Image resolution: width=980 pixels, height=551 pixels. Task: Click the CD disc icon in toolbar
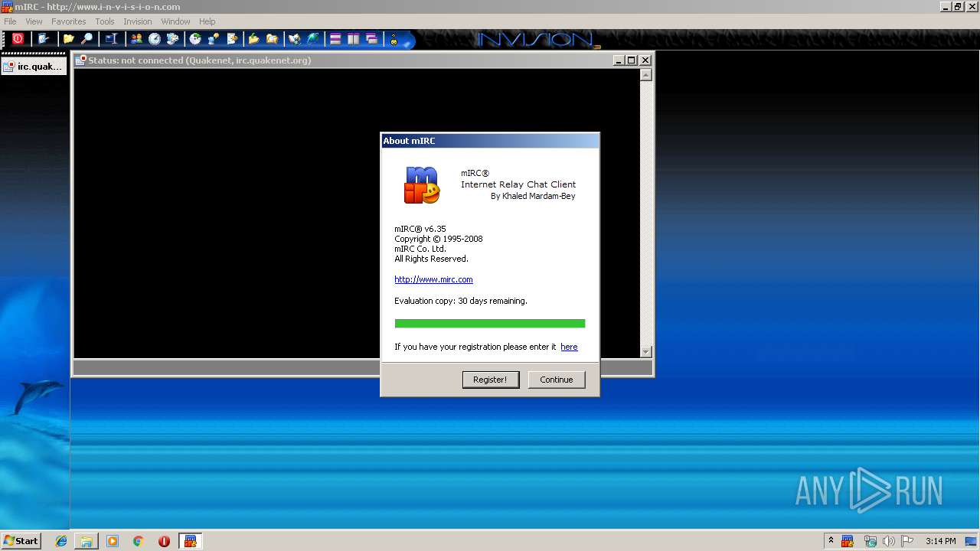click(x=195, y=38)
